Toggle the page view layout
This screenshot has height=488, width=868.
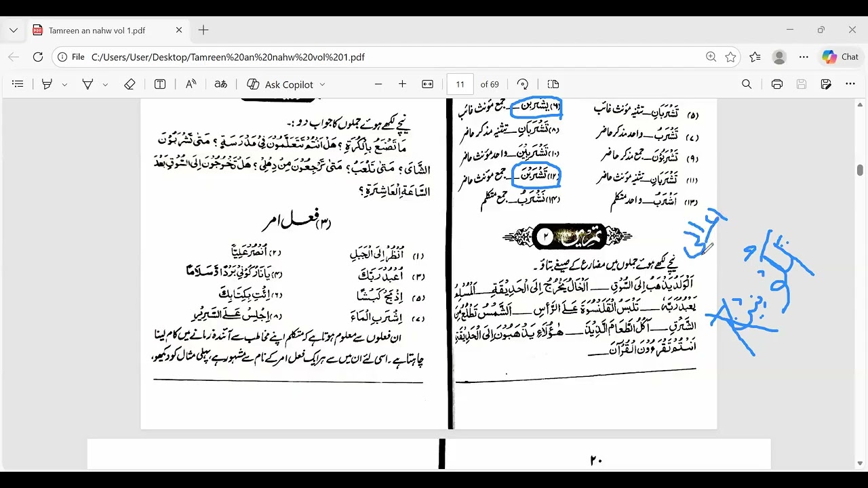(x=553, y=84)
